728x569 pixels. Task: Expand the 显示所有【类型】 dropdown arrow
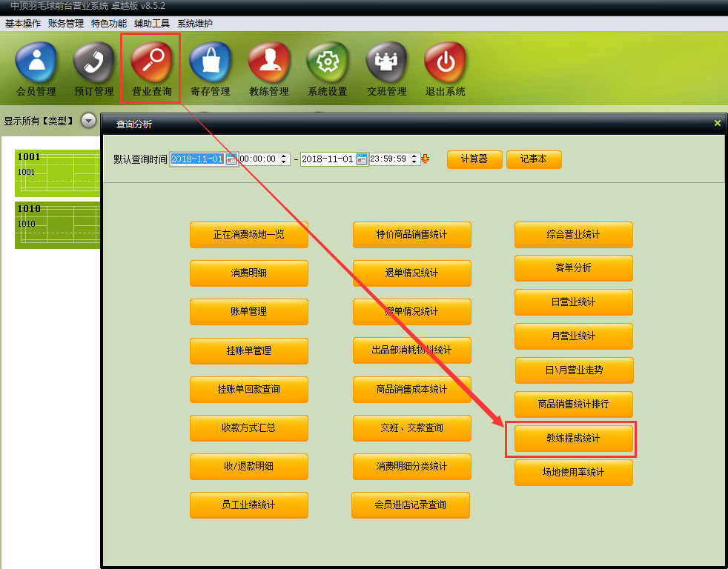click(x=89, y=121)
